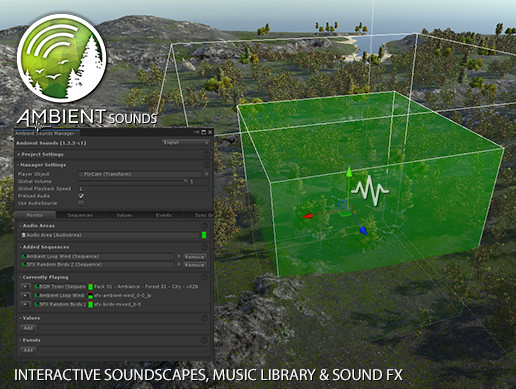Open help for Events section
516x389 pixels.
point(204,340)
